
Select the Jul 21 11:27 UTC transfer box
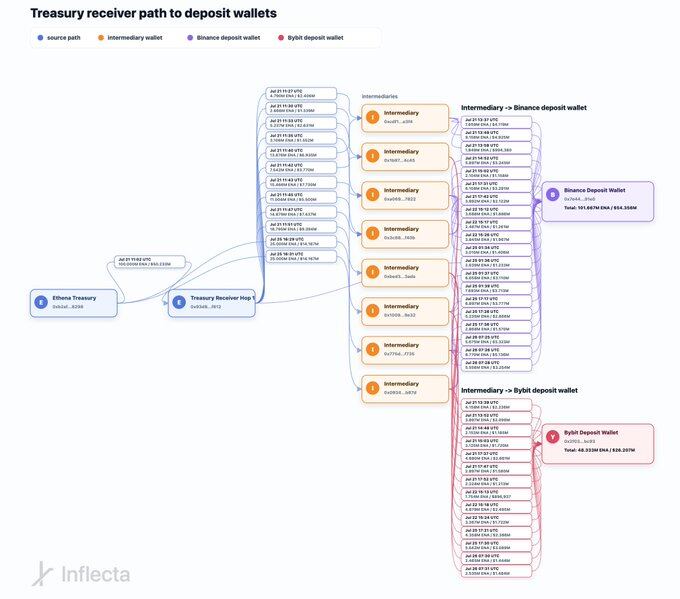click(x=293, y=94)
